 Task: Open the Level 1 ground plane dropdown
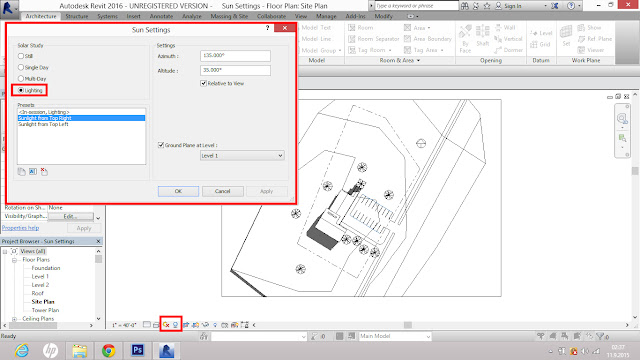(x=242, y=156)
